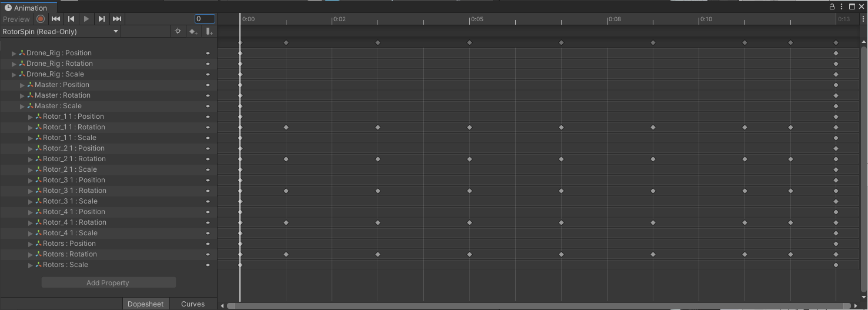Click the Add Keyframe icon
Viewport: 868px width, 310px height.
[x=193, y=31]
